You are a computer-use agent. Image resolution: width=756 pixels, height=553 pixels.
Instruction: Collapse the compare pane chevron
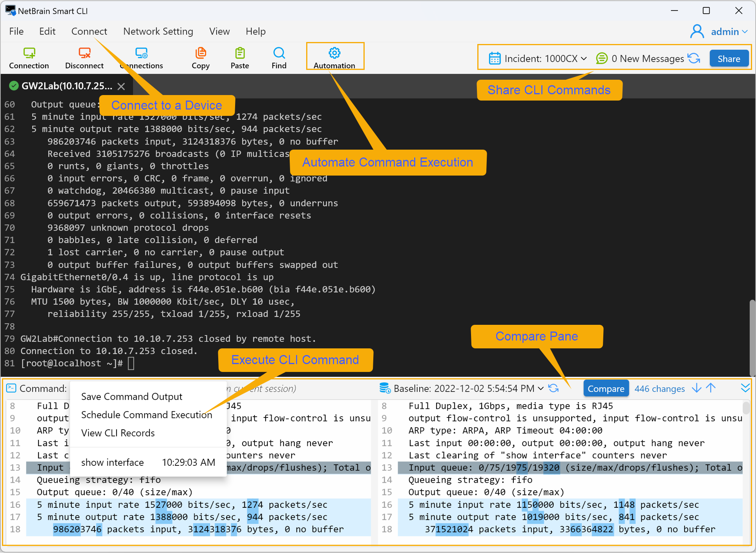coord(745,388)
